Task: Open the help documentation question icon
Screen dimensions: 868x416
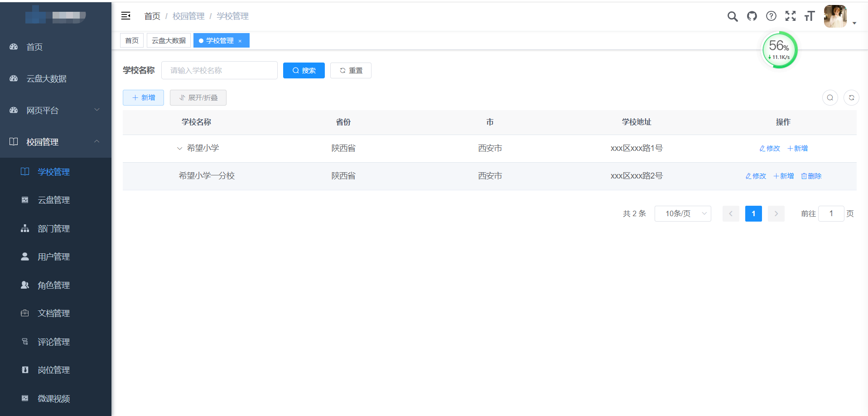Action: 771,16
